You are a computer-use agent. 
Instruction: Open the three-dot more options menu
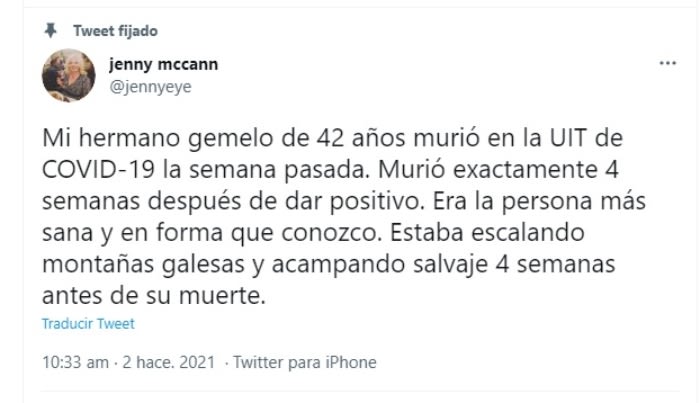coord(667,62)
